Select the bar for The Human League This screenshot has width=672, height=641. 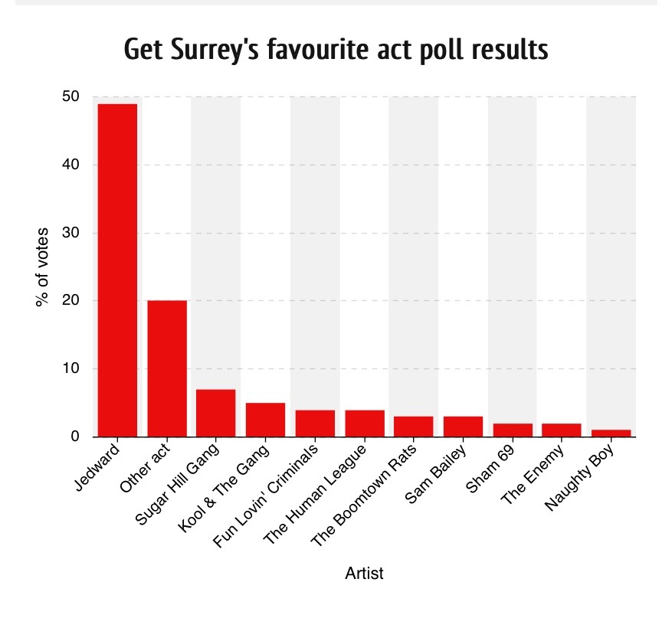(364, 424)
